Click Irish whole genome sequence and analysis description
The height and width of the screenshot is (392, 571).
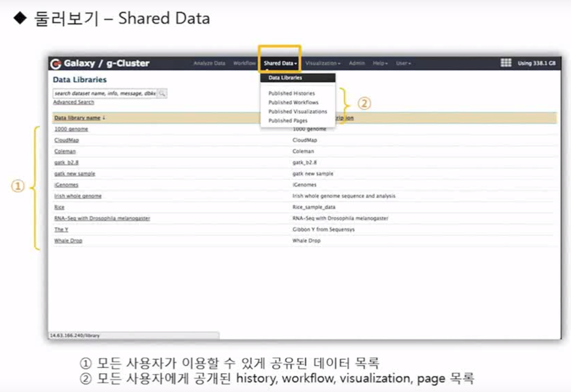(x=344, y=196)
